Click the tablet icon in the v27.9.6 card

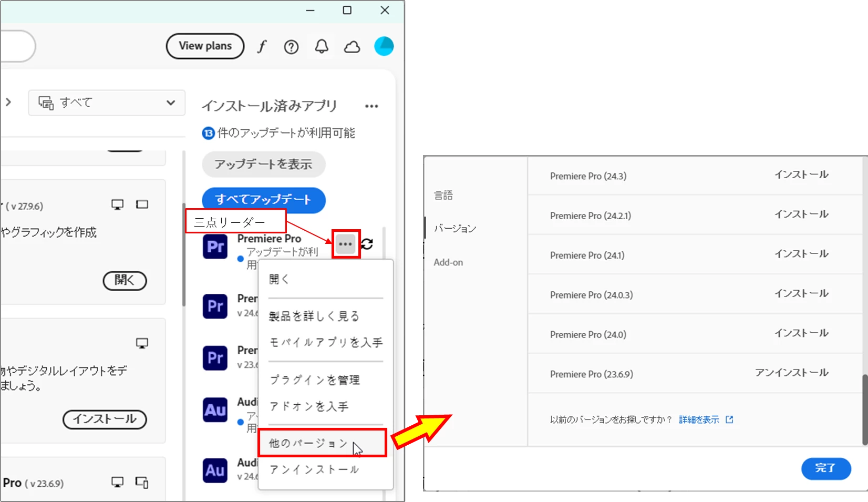pos(142,204)
